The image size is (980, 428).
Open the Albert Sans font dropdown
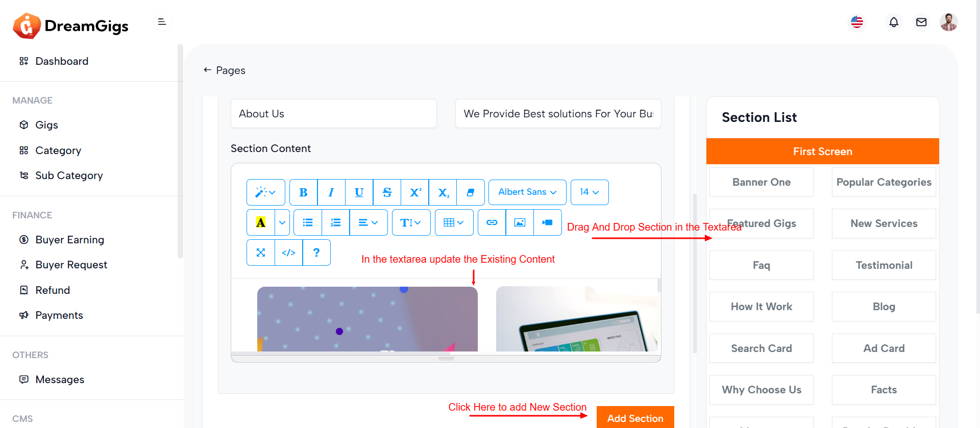(x=527, y=192)
